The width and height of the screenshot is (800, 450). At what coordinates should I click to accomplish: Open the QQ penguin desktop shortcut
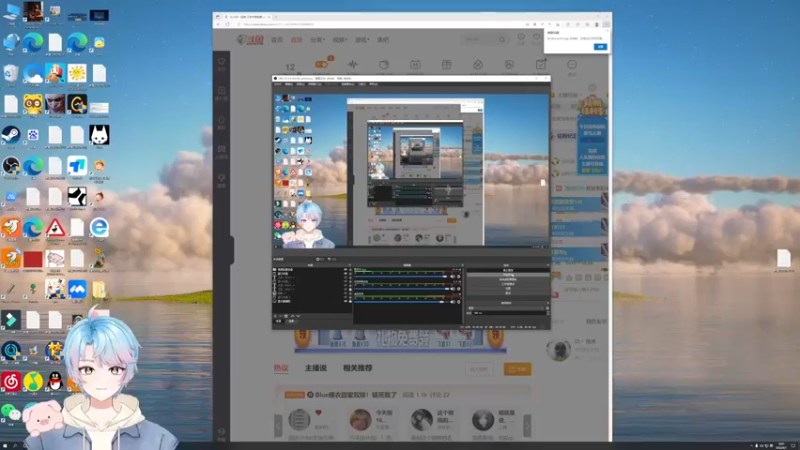55,381
